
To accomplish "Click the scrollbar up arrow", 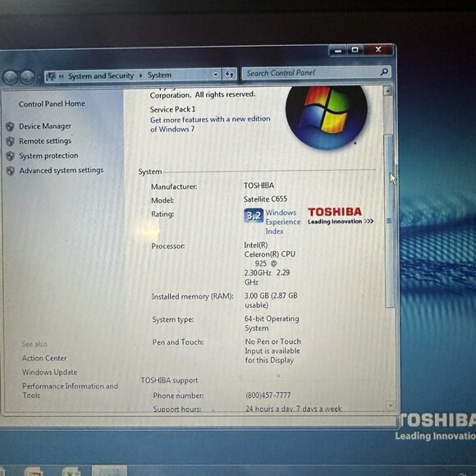I will click(x=387, y=91).
